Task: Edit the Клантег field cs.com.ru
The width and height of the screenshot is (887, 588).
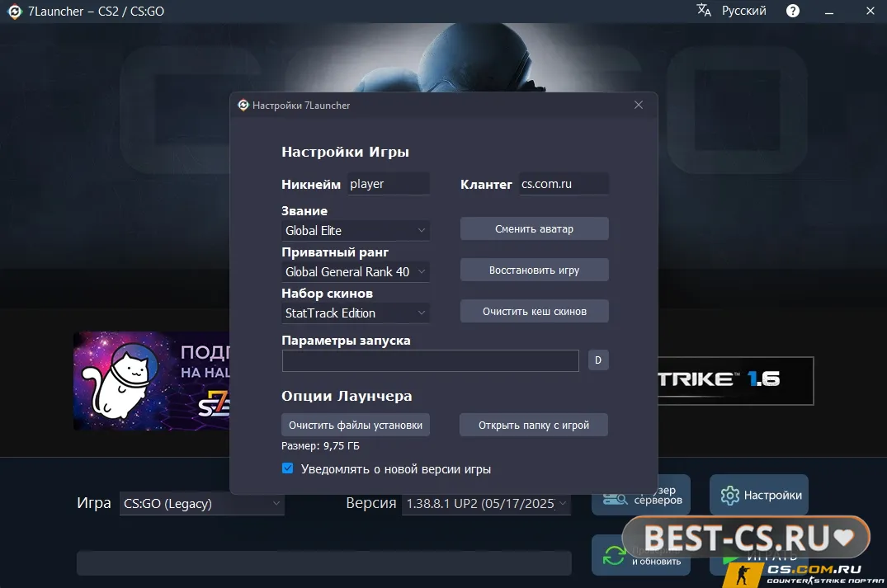Action: click(564, 184)
